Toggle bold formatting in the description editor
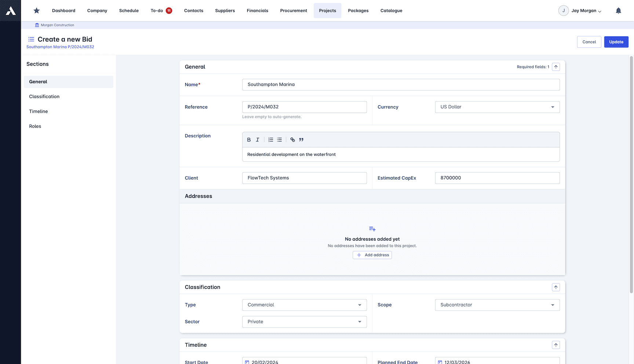634x364 pixels. (x=249, y=139)
